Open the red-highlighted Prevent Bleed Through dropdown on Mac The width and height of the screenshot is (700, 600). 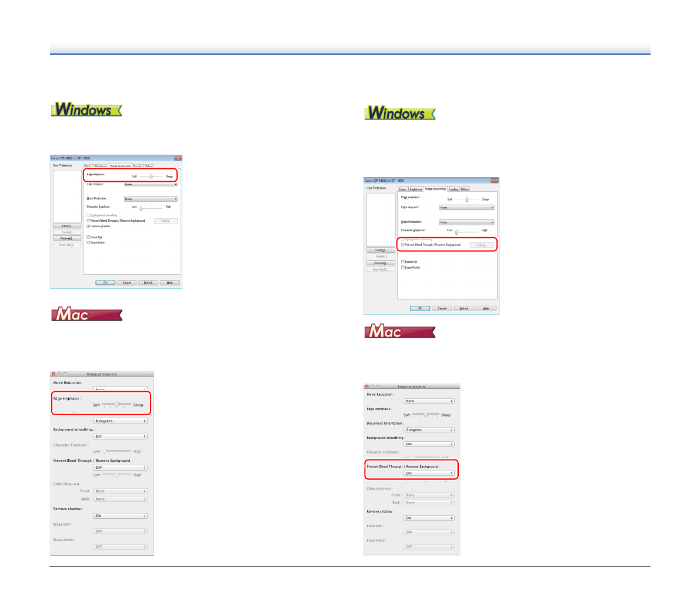[429, 473]
